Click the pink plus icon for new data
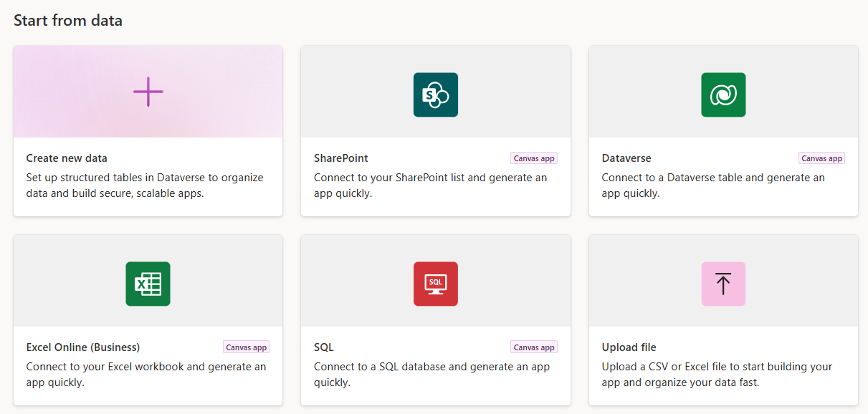This screenshot has height=414, width=868. click(x=148, y=92)
